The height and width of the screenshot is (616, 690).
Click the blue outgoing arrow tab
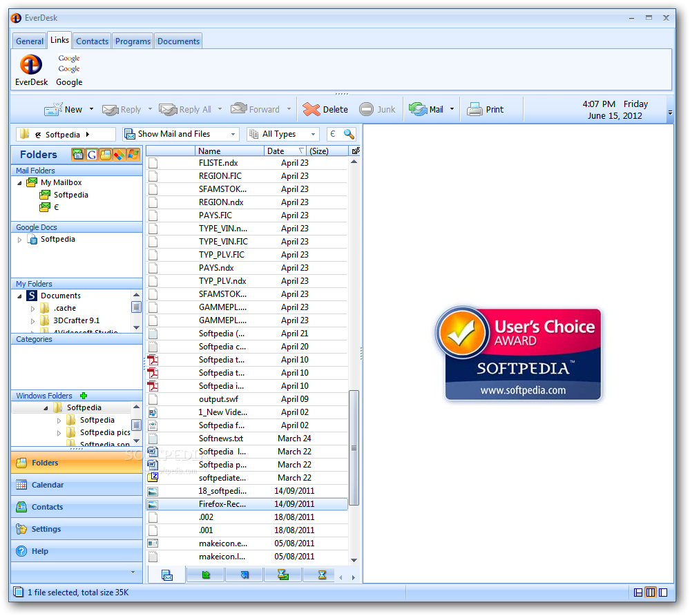(245, 575)
